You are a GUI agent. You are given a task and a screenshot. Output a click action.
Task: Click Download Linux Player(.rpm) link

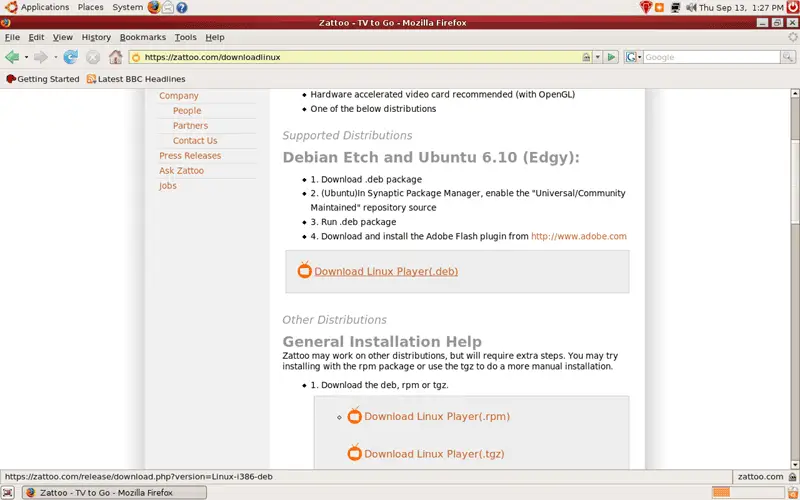pos(437,416)
